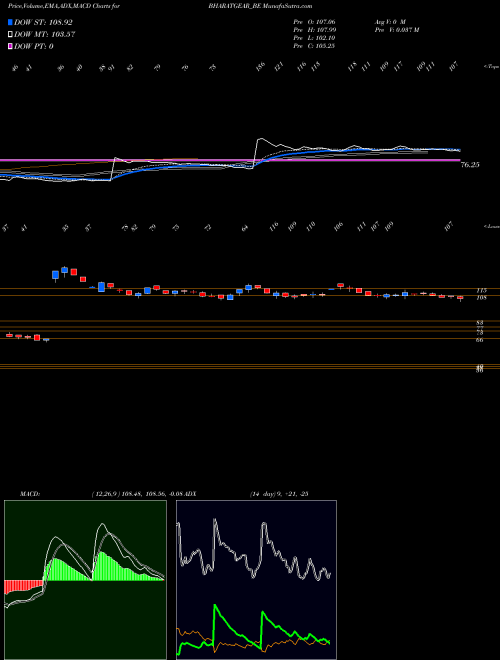Click the magenta DOW PT legend swatch
Screen dimensions: 500x660
click(10, 46)
